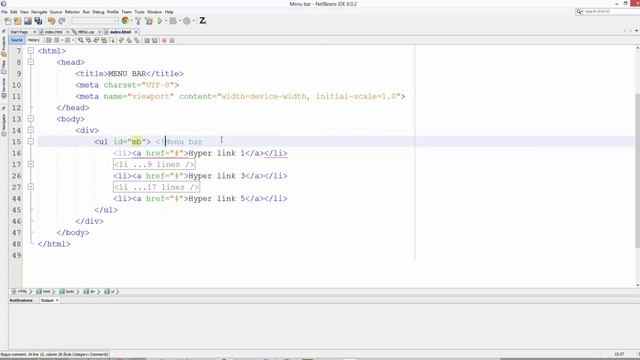Viewport: 640px width, 360px height.
Task: Open the Navigator side panel
Action: tap(4, 124)
